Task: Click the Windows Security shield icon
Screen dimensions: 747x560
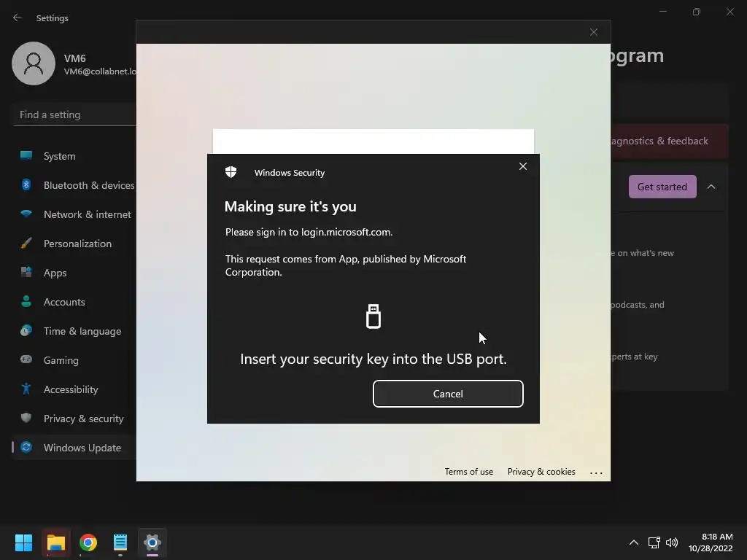Action: pyautogui.click(x=231, y=172)
